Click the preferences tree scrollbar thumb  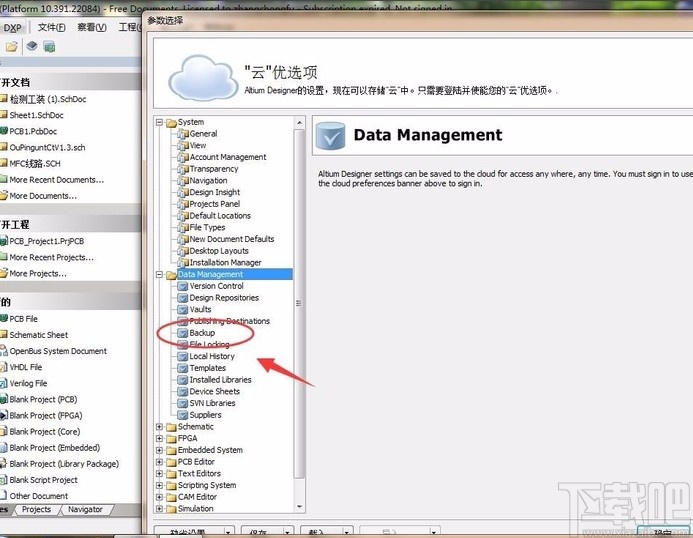click(299, 303)
